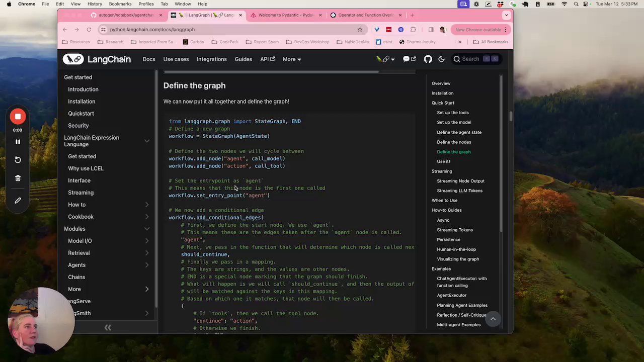This screenshot has height=362, width=644.
Task: Jump to Human-in-the-loop in the contents
Action: 456,249
